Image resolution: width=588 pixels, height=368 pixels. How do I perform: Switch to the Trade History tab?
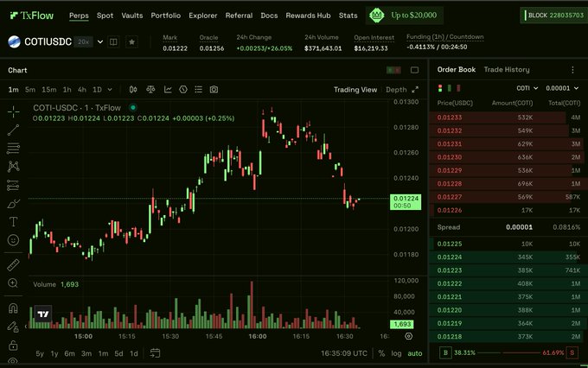pyautogui.click(x=507, y=70)
